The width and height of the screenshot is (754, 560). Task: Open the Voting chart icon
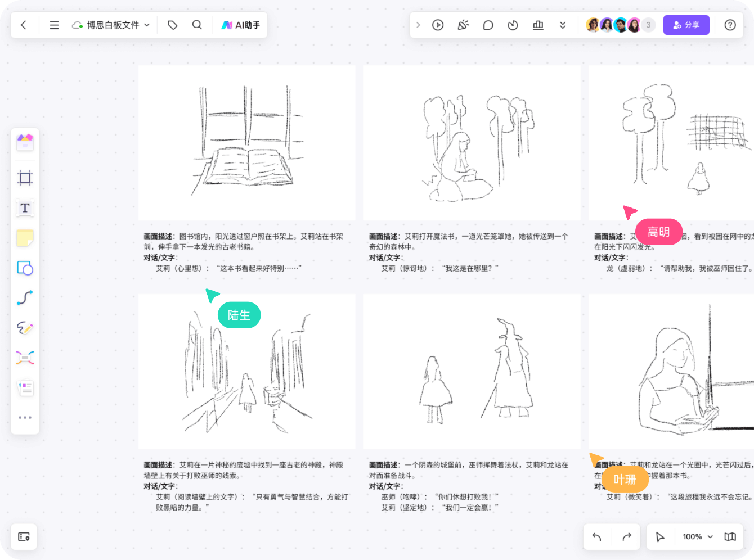[538, 25]
